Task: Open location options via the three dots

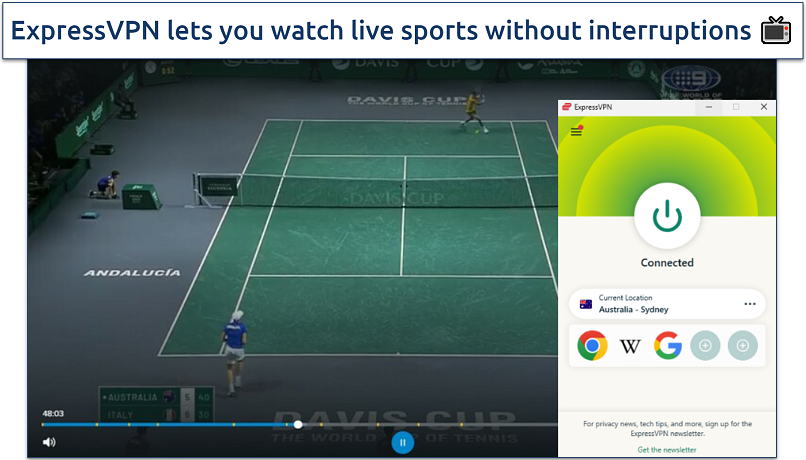Action: 750,304
